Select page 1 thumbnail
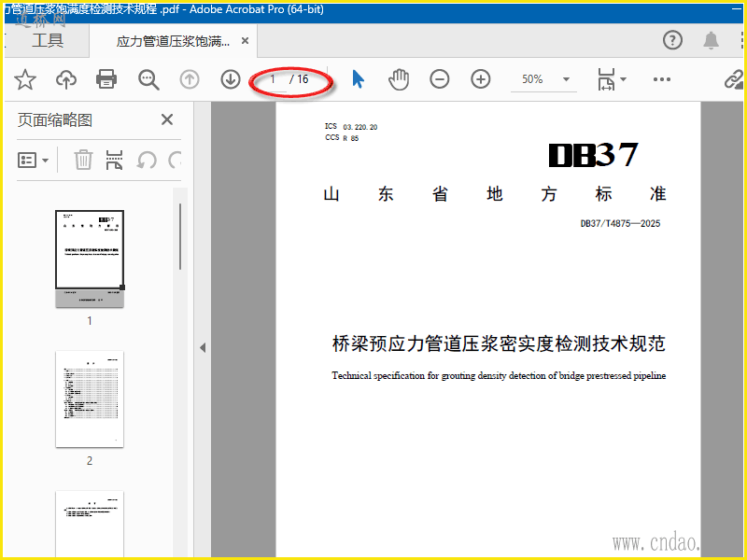Image resolution: width=747 pixels, height=560 pixels. point(90,259)
